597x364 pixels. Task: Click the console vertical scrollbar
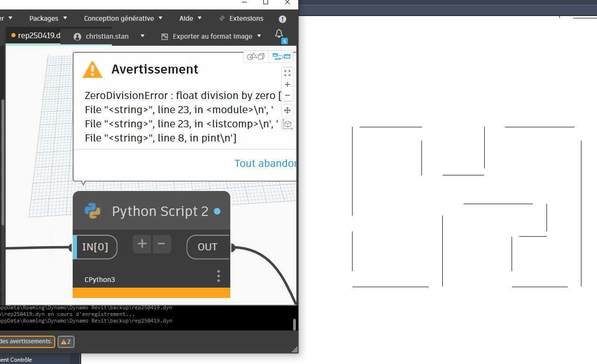click(x=294, y=324)
